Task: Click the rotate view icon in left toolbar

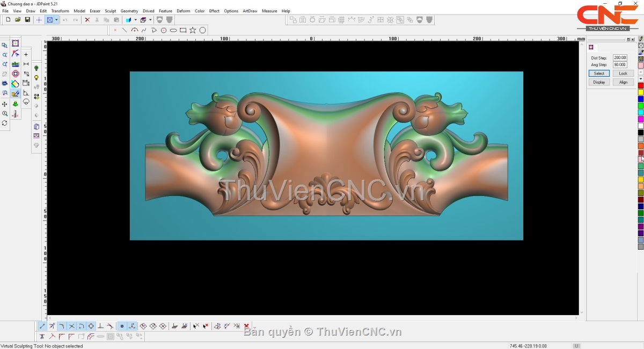Action: click(x=5, y=123)
